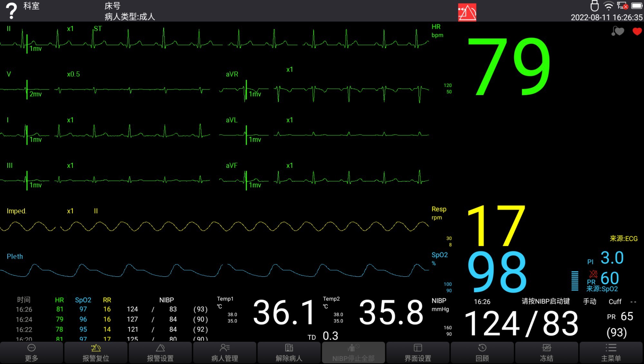Click the grey pacemaker heart icon

tap(618, 31)
